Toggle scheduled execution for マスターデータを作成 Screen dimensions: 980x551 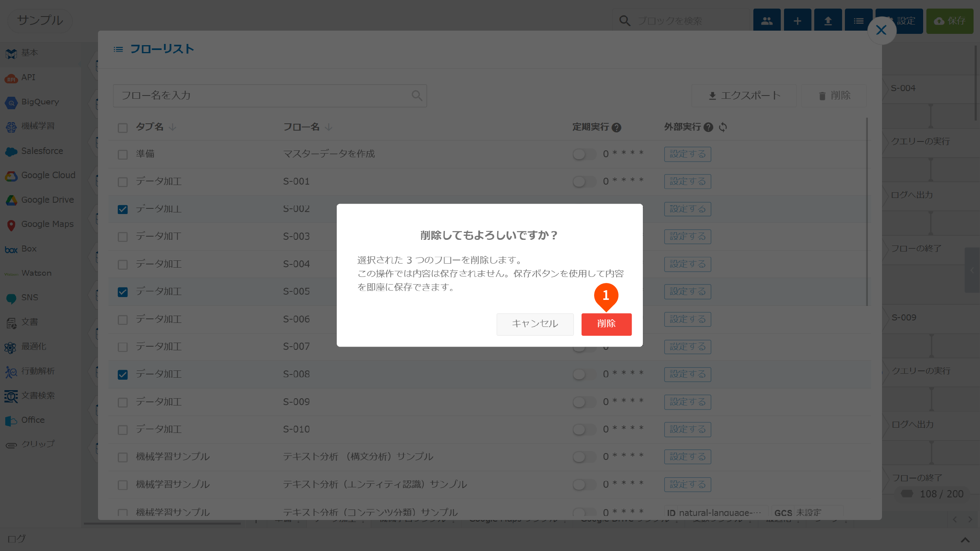click(x=584, y=154)
